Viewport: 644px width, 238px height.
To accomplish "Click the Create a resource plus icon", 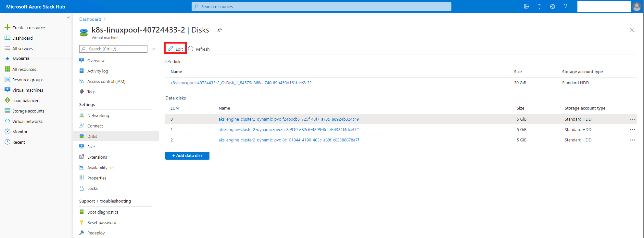I will pos(7,27).
